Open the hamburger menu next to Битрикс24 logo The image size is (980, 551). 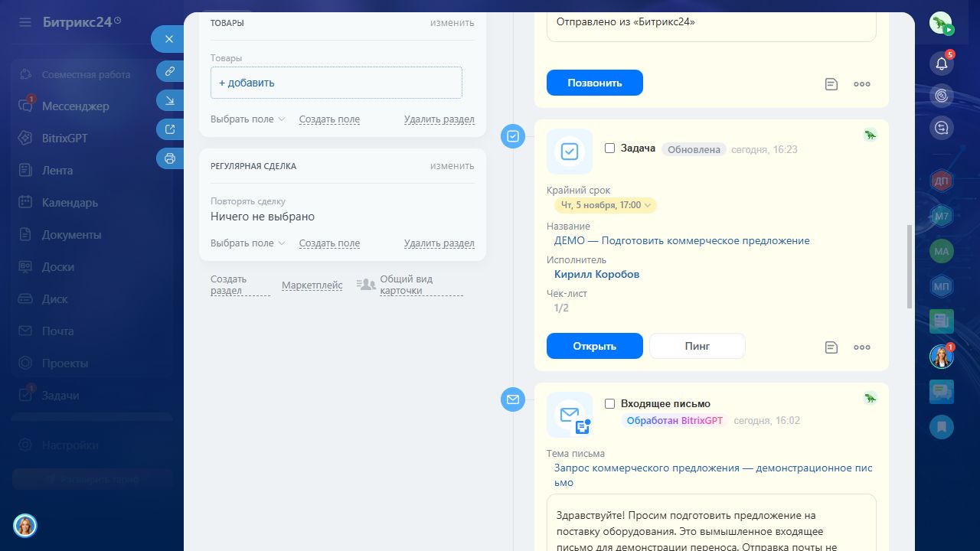[25, 22]
